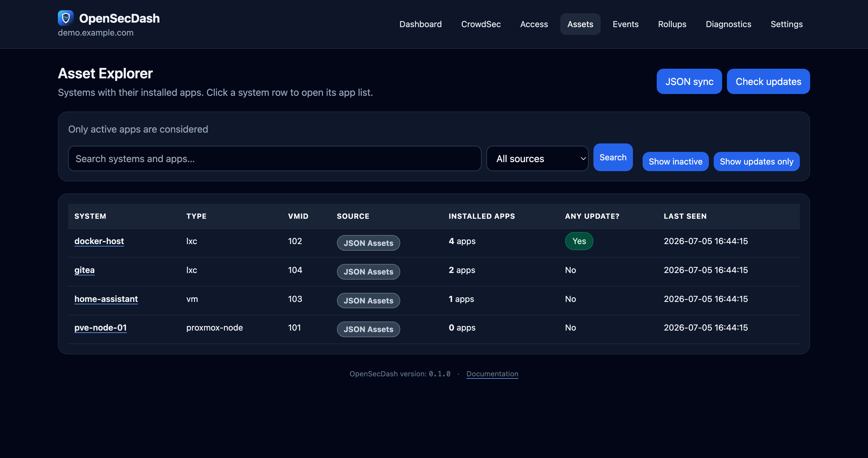
Task: Click the demo.example.com subtitle
Action: coord(96,33)
